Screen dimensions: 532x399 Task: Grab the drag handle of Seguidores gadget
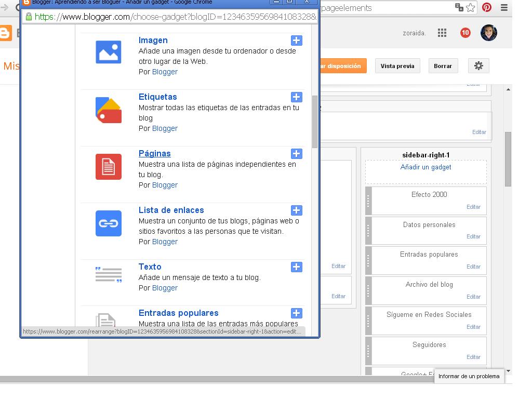click(368, 351)
